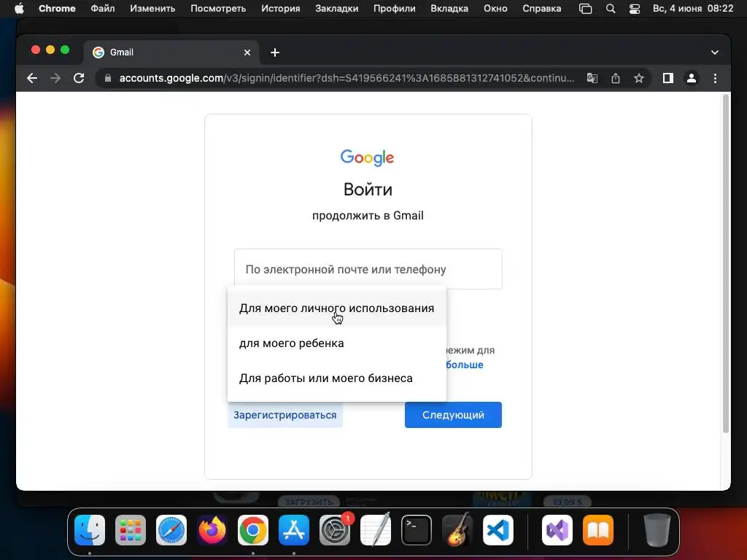The image size is (747, 560).
Task: Open a new tab with the plus button
Action: pyautogui.click(x=275, y=52)
